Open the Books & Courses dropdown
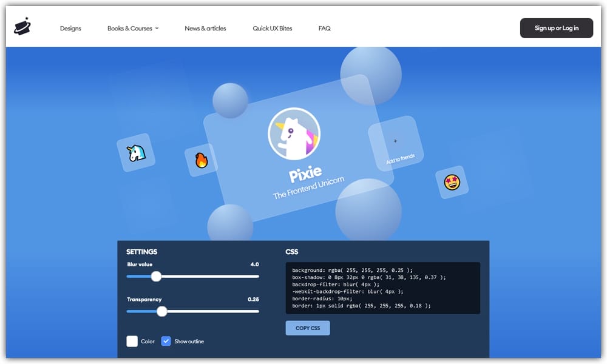The width and height of the screenshot is (607, 364). pos(132,28)
